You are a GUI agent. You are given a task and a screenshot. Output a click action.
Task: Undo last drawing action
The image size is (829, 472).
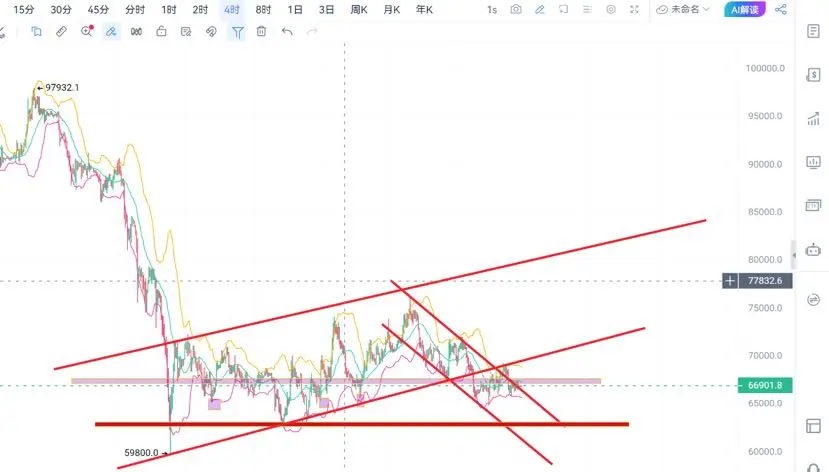click(287, 32)
